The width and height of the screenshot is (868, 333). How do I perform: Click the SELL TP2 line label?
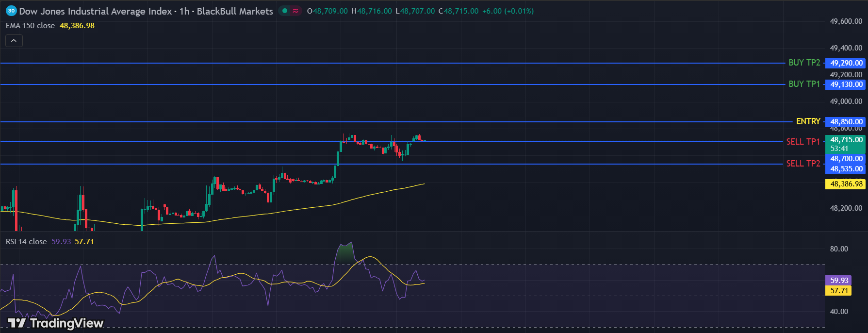coord(803,164)
